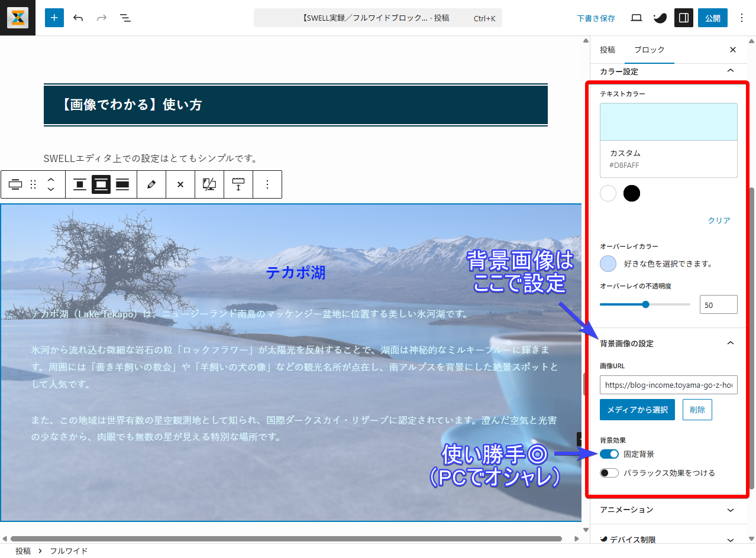The width and height of the screenshot is (756, 558).
Task: Collapse the カラー設定 panel
Action: (x=731, y=71)
